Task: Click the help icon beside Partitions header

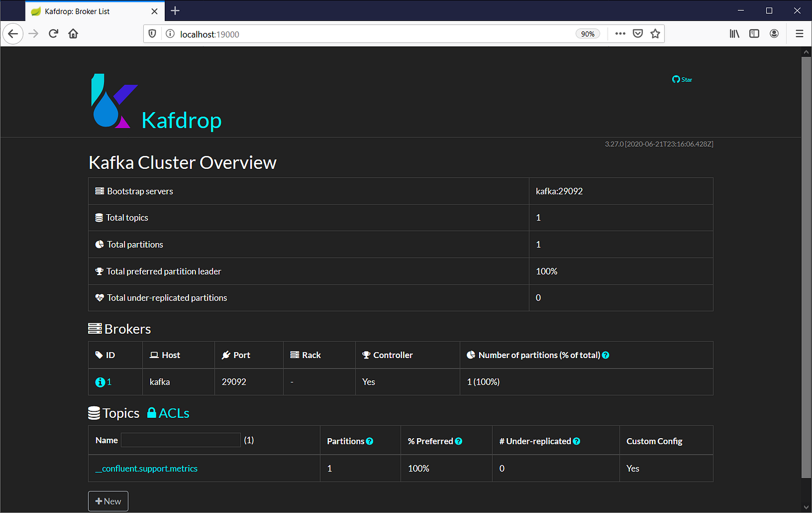Action: 369,440
